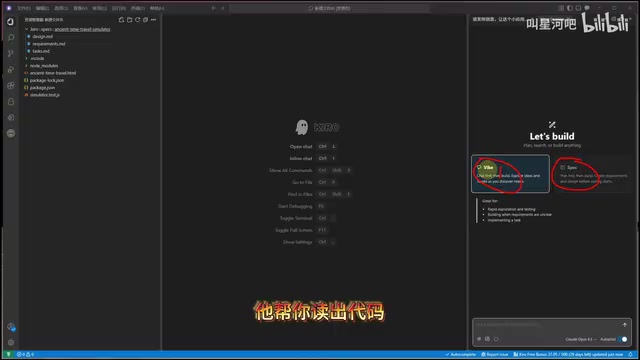Screen dimensions: 640x360
Task: Click Report Issue in status bar
Action: point(494,355)
